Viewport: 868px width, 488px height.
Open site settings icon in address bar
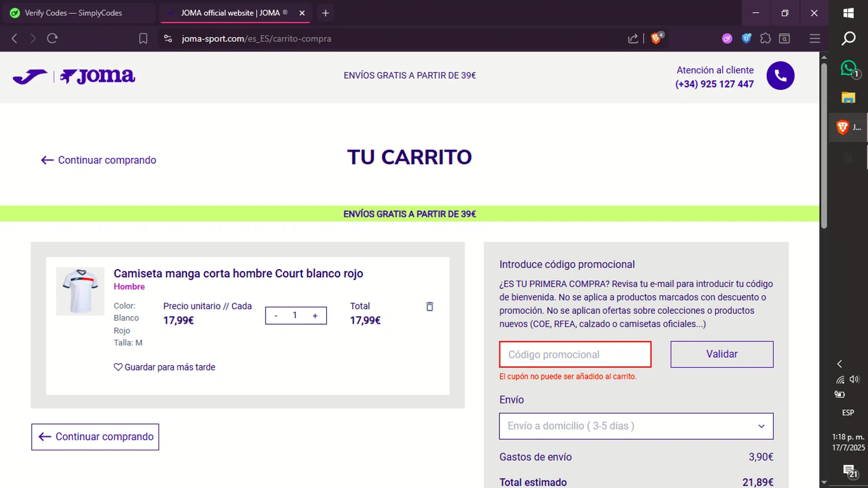(x=168, y=39)
